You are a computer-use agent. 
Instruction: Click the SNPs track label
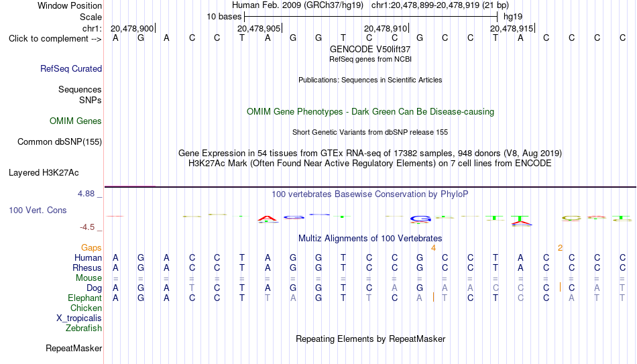click(91, 100)
